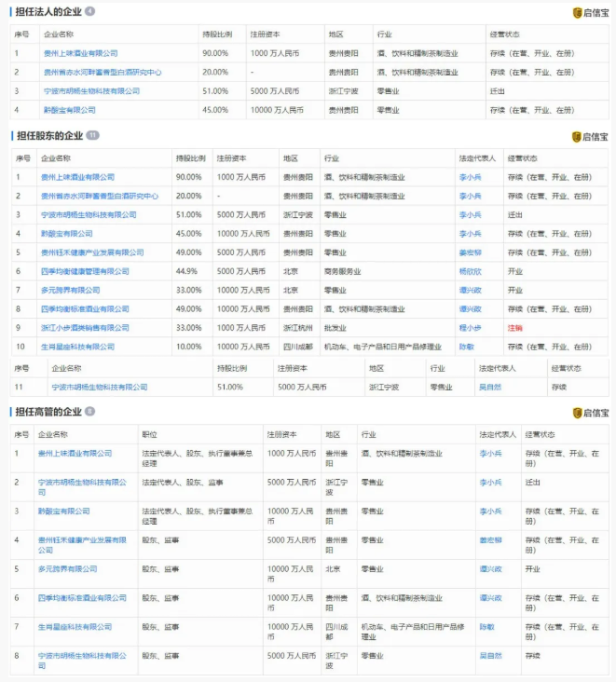
Task: Click legal representative 李小兵 in 担任高管 row 1
Action: click(491, 453)
